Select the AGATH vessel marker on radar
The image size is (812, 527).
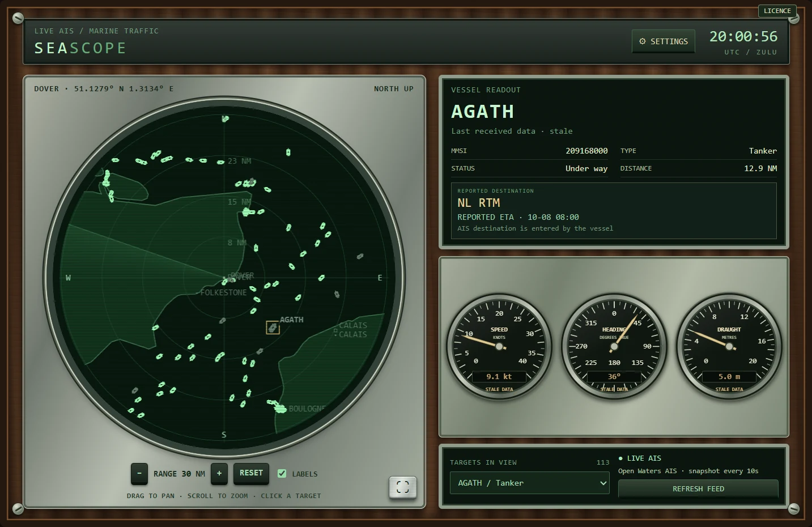[273, 328]
